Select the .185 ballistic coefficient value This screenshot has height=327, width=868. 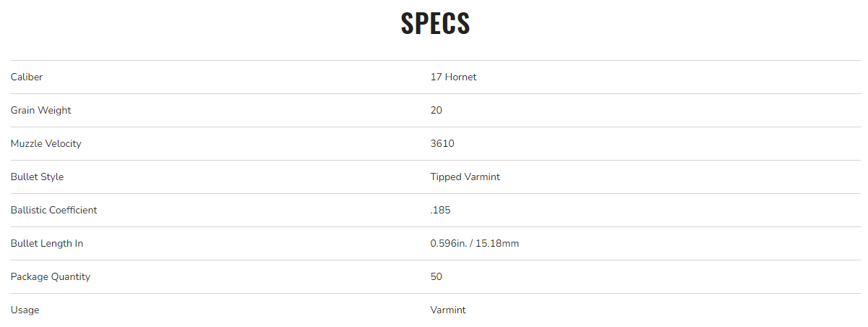(440, 210)
